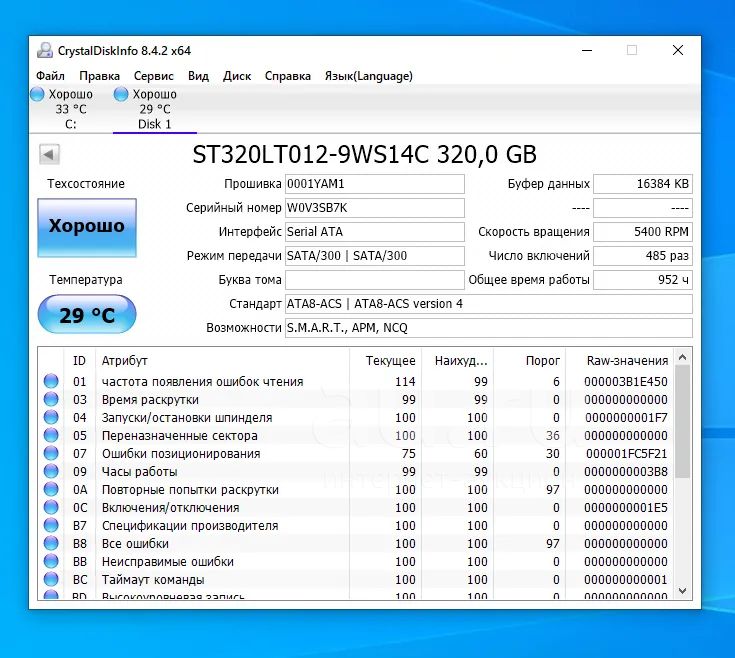Image resolution: width=735 pixels, height=658 pixels.
Task: Click the blue status orb for Disk 1
Action: pos(121,94)
